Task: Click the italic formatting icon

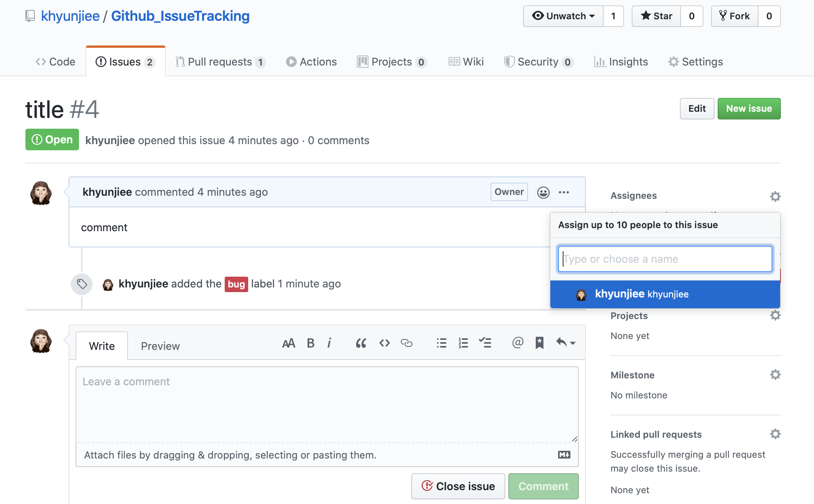Action: pyautogui.click(x=329, y=343)
